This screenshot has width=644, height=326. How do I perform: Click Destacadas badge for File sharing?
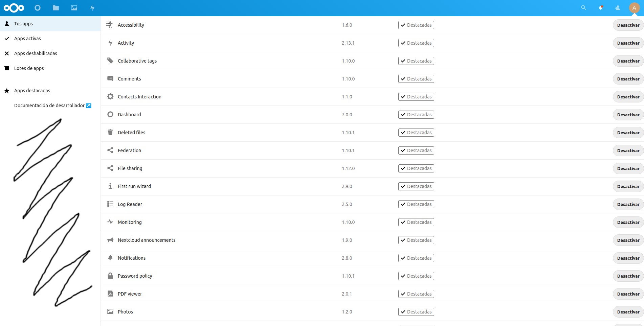coord(416,168)
